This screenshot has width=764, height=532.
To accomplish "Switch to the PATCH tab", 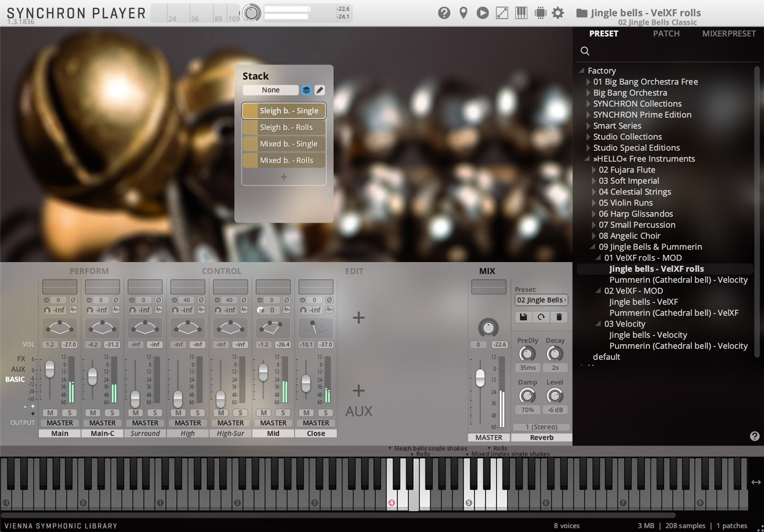I will click(x=666, y=33).
